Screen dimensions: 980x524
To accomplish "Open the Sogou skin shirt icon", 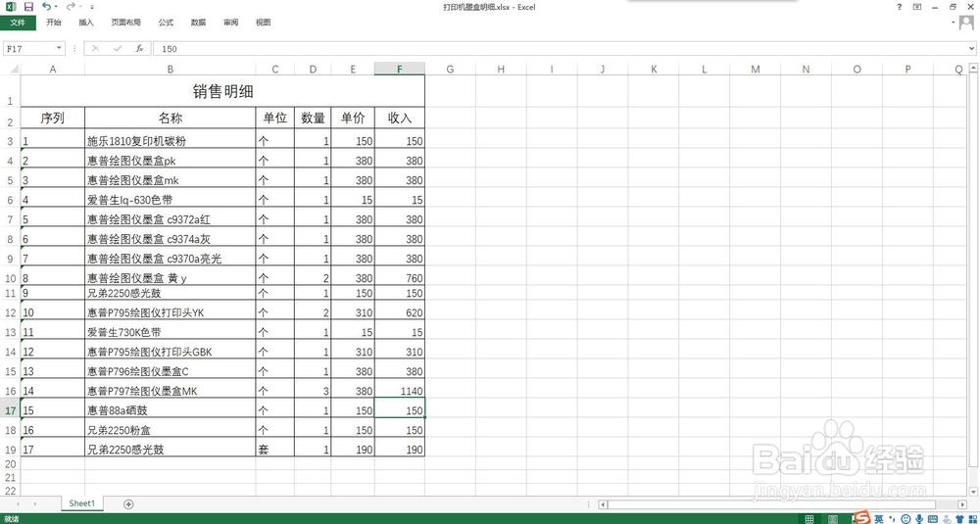I will coord(960,518).
